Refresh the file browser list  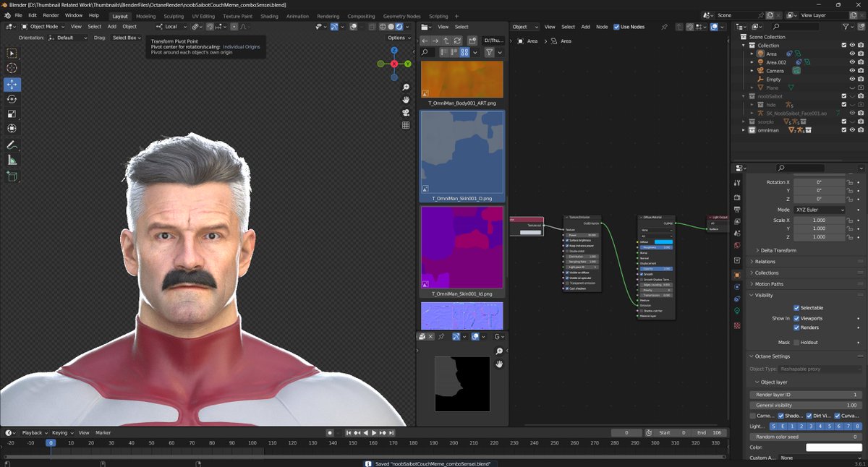(458, 41)
